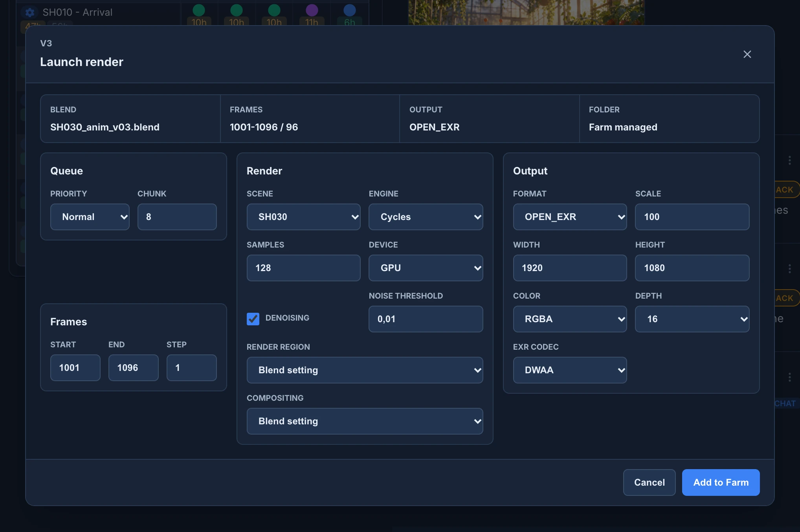Open the EXR Codec dropdown showing DWAA
This screenshot has width=800, height=532.
570,370
